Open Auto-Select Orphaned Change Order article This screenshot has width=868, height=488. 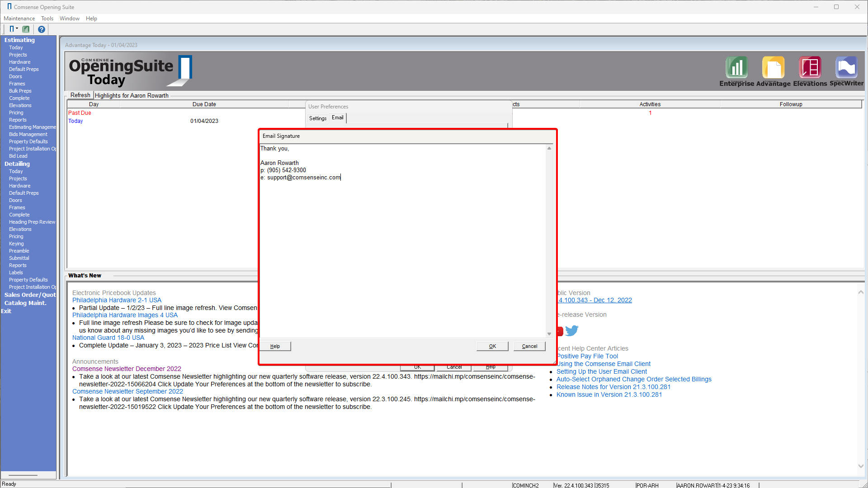tap(634, 379)
